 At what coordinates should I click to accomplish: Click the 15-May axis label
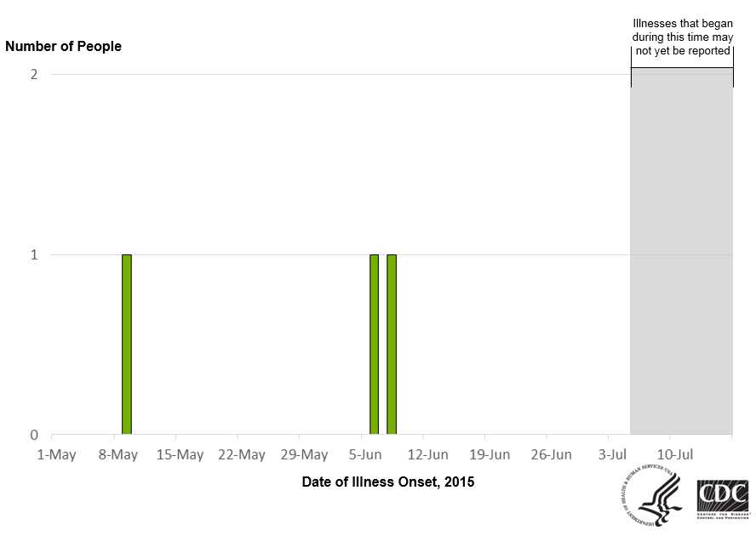point(180,454)
